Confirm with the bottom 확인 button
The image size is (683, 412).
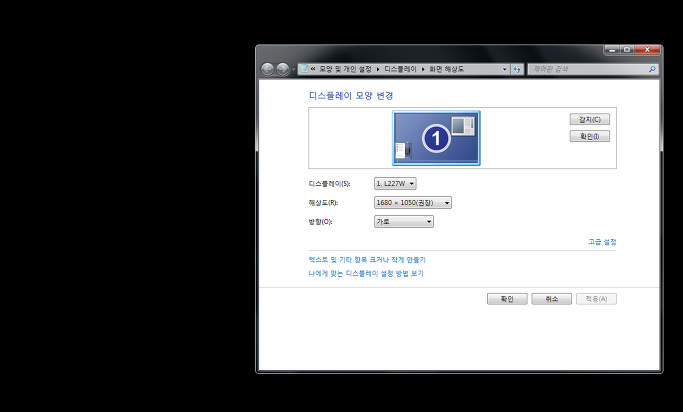coord(507,299)
